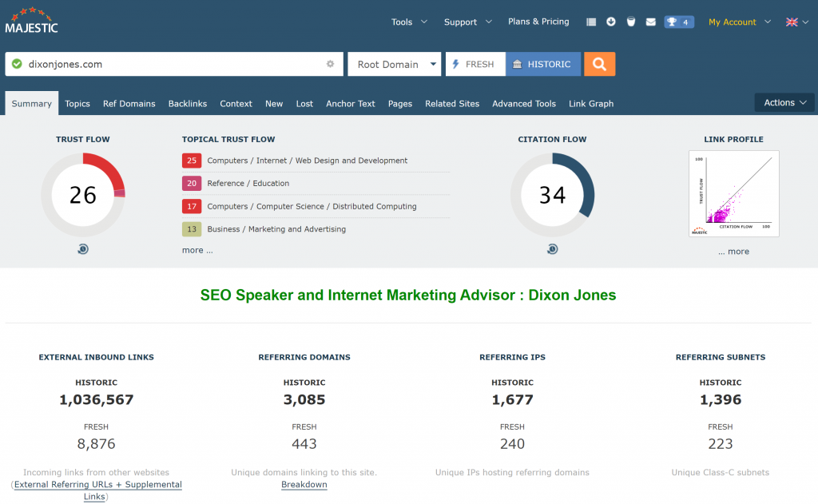Click the gear icon in search field
Image resolution: width=818 pixels, height=504 pixels.
click(x=330, y=64)
